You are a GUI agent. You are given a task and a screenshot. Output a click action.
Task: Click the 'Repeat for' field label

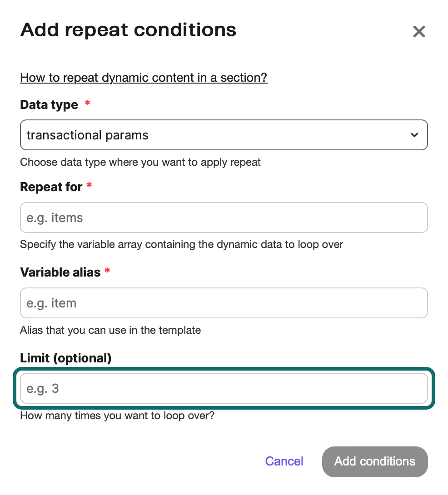[x=51, y=187]
